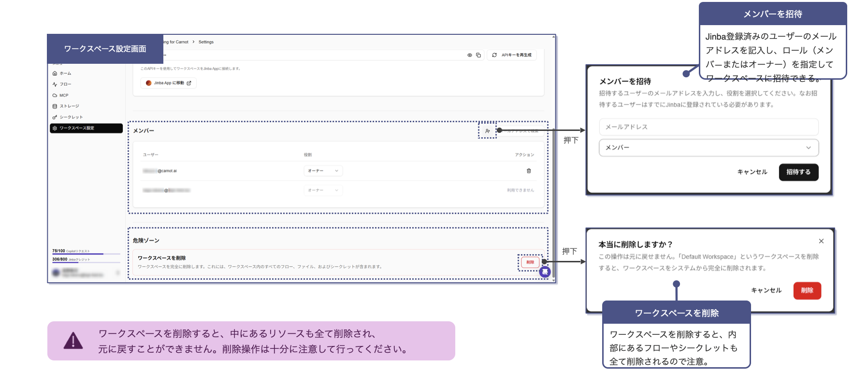Click the 削除 button in workspace settings

530,262
